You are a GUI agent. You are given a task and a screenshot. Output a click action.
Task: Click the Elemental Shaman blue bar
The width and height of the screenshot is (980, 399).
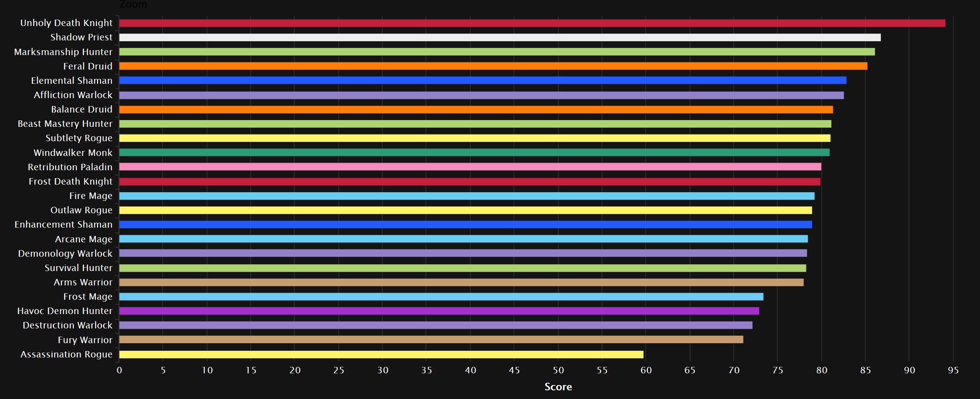(482, 80)
